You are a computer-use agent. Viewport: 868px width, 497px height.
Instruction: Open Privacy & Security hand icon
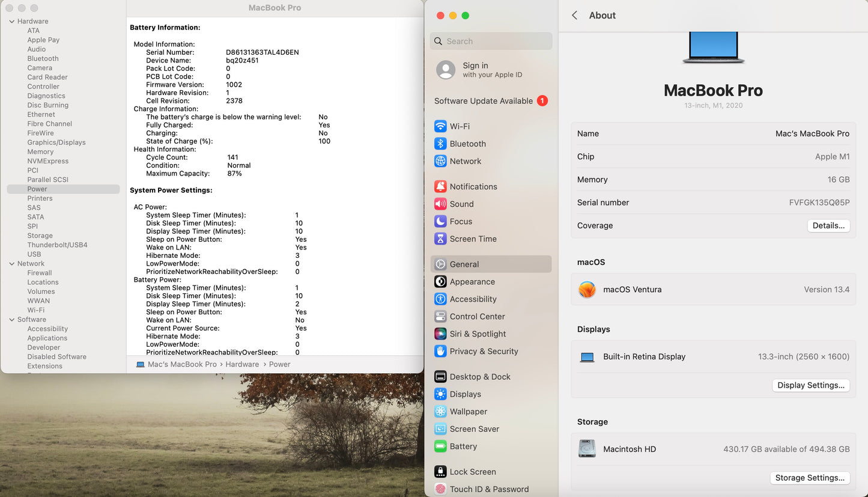point(440,352)
